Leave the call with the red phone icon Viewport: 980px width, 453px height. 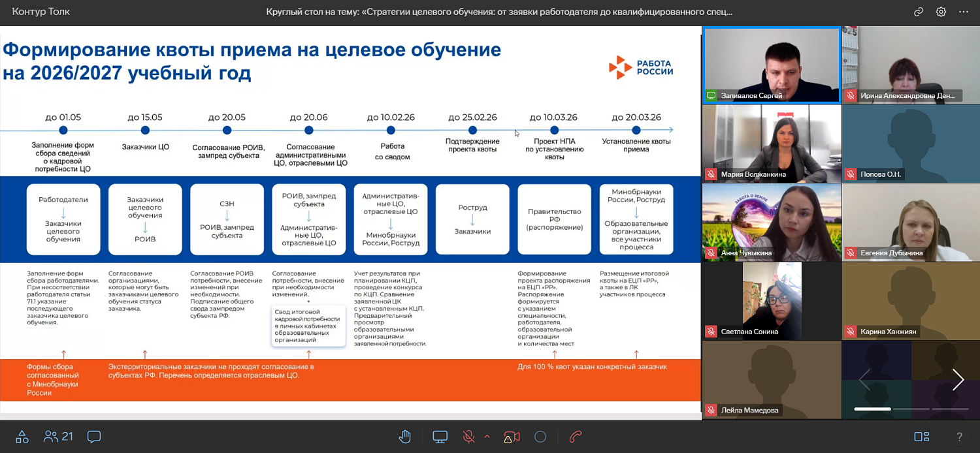coord(576,437)
